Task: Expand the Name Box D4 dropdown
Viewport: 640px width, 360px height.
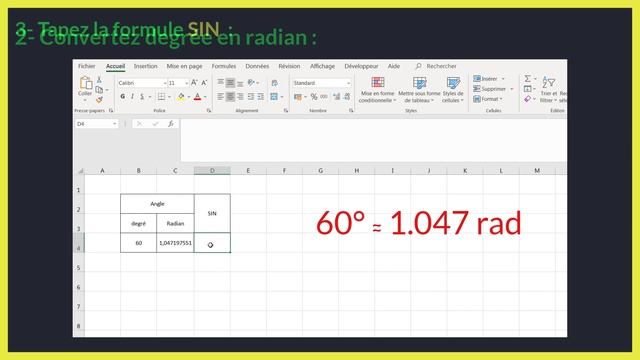Action: [115, 124]
